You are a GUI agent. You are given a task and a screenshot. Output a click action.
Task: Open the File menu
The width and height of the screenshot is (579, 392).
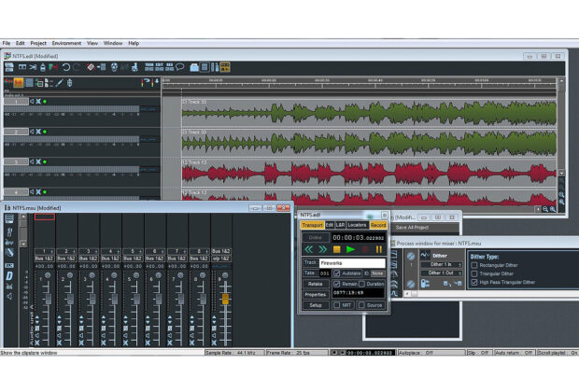point(7,43)
